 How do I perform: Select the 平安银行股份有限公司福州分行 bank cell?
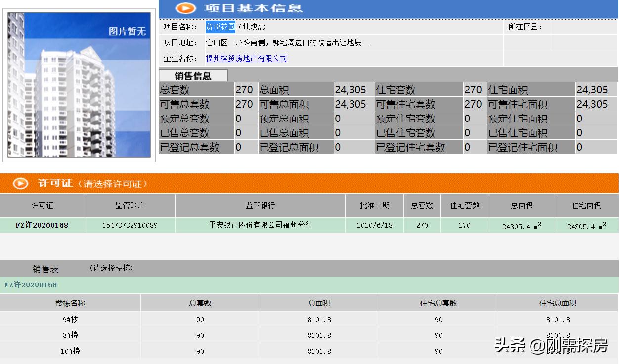260,225
